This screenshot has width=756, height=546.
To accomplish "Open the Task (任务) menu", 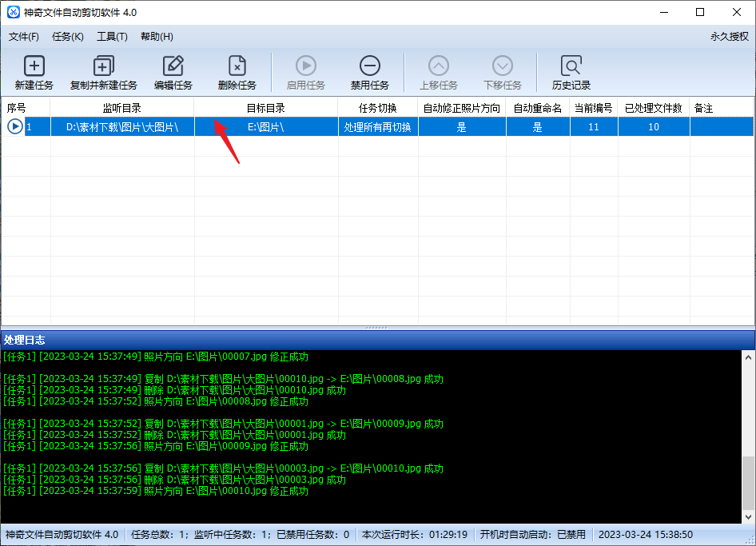I will (67, 36).
